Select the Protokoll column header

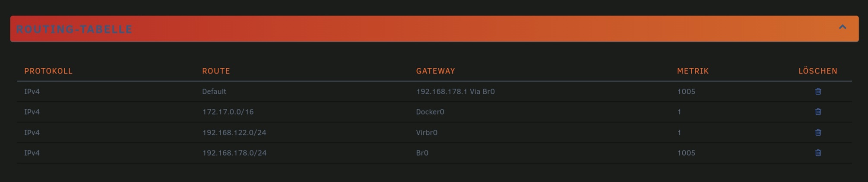coord(48,71)
